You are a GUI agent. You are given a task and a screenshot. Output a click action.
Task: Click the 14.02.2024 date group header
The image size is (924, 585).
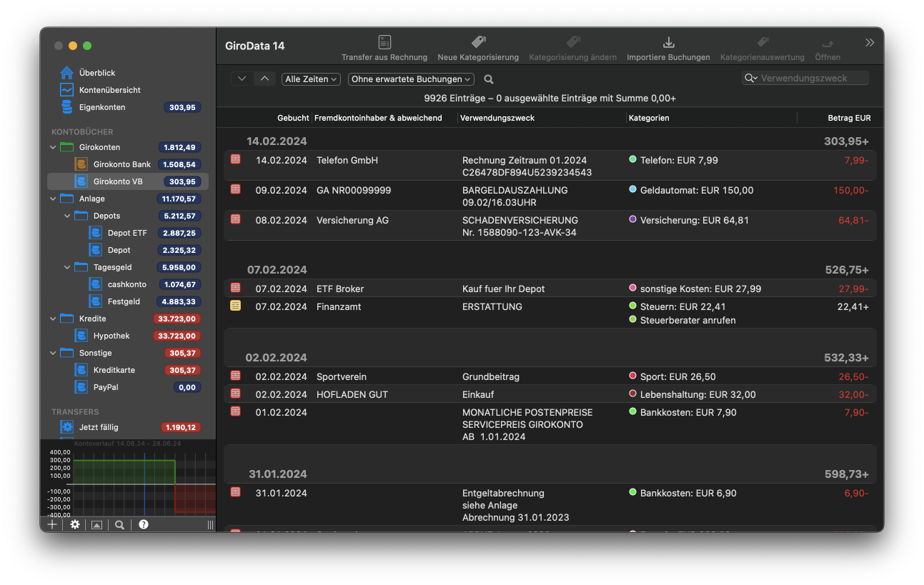coord(277,141)
